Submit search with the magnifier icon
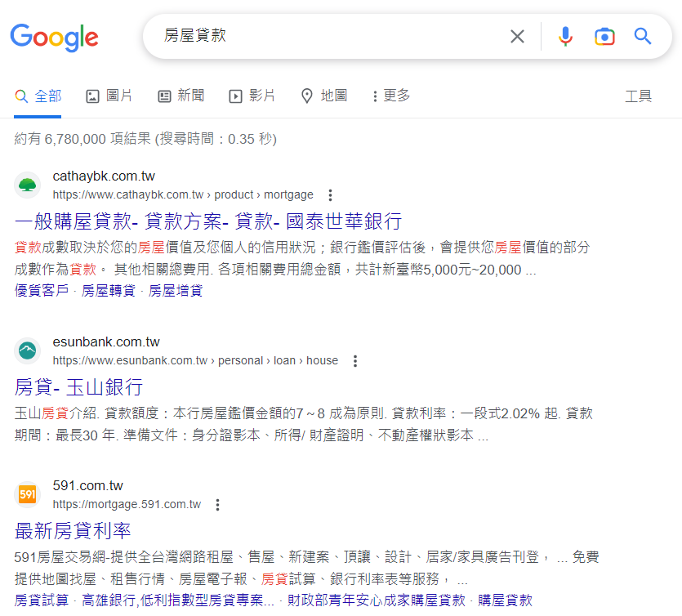 tap(643, 37)
